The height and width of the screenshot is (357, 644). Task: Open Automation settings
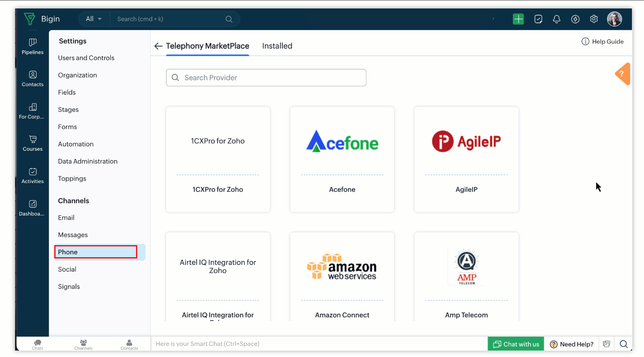76,144
